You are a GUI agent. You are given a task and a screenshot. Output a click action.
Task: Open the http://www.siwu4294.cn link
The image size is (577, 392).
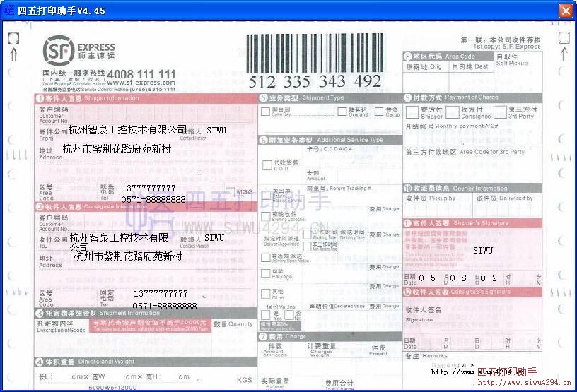point(525,383)
